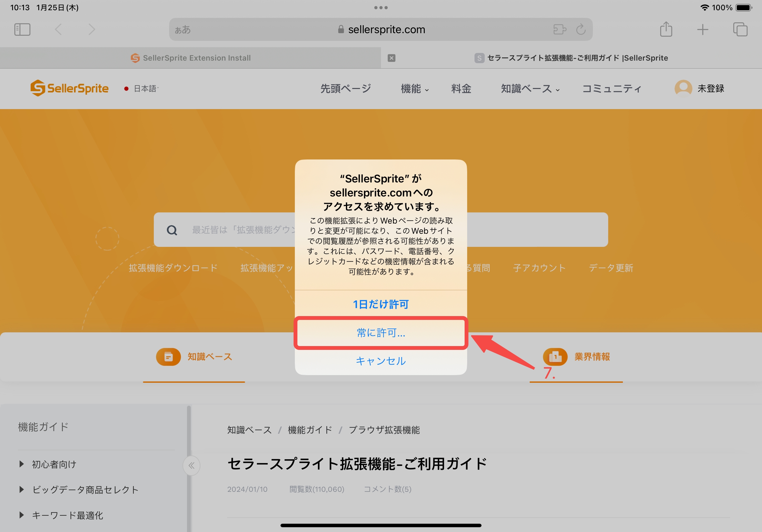Viewport: 762px width, 532px height.
Task: Expand キーワード最適化 tree item
Action: [x=22, y=515]
